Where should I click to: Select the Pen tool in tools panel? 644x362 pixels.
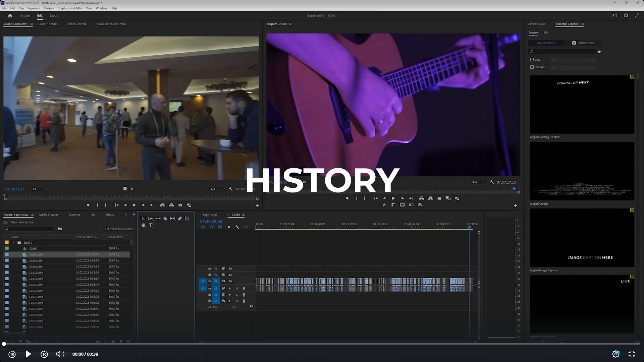click(x=180, y=219)
